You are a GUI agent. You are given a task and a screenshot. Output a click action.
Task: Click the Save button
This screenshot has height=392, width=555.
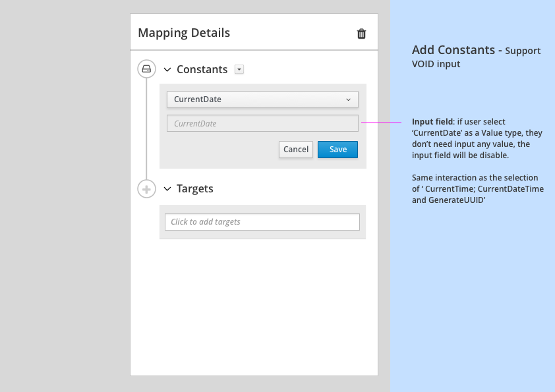[x=337, y=150]
